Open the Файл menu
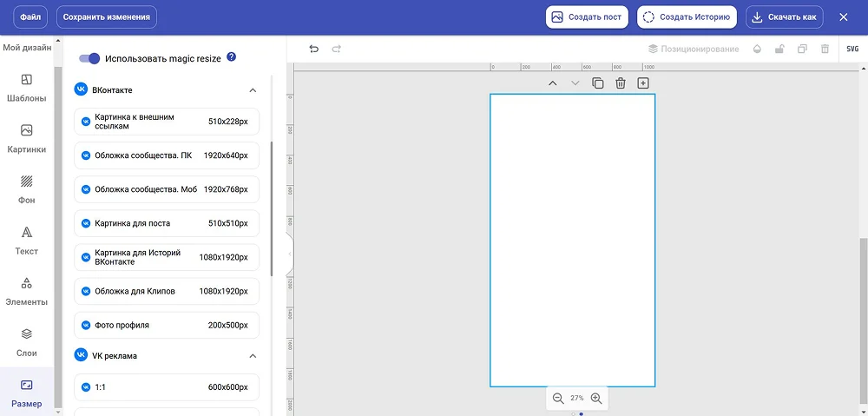 click(x=30, y=17)
